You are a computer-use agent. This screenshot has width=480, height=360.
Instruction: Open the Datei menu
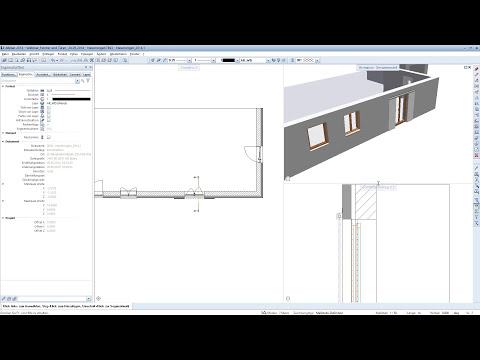(x=5, y=54)
